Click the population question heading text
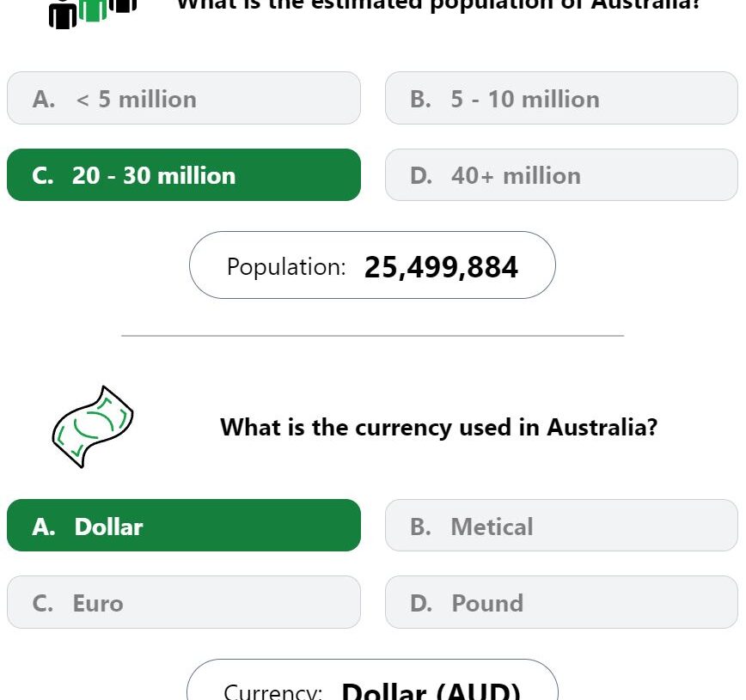Screen dimensions: 746x700 pos(437,5)
